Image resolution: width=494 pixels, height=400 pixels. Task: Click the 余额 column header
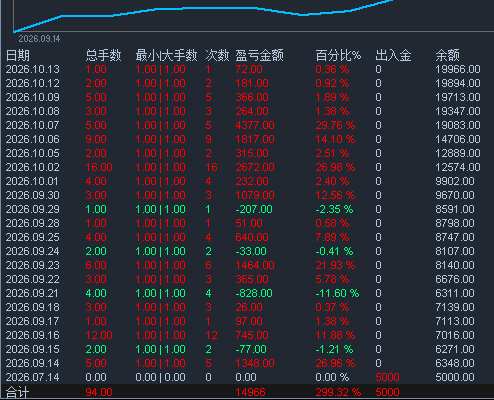[447, 55]
